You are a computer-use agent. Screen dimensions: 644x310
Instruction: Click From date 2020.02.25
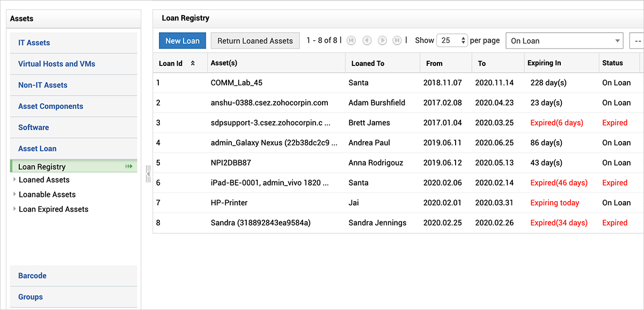pos(442,223)
